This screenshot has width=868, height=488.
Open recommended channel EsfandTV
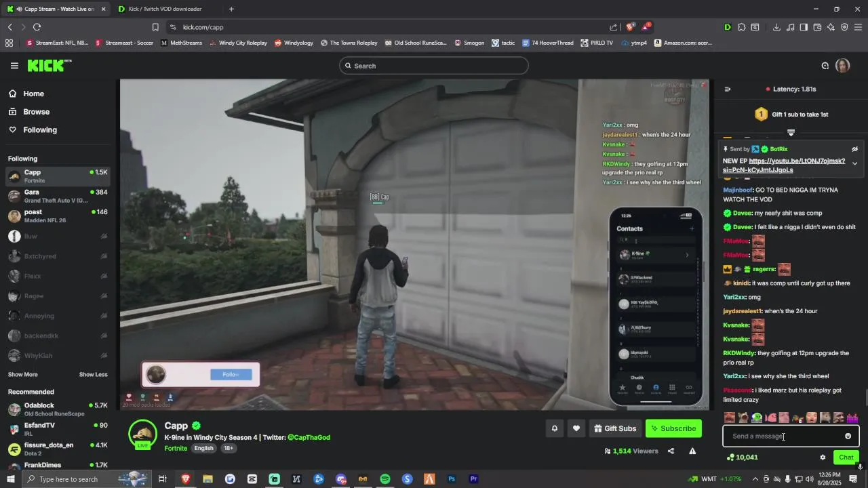58,429
